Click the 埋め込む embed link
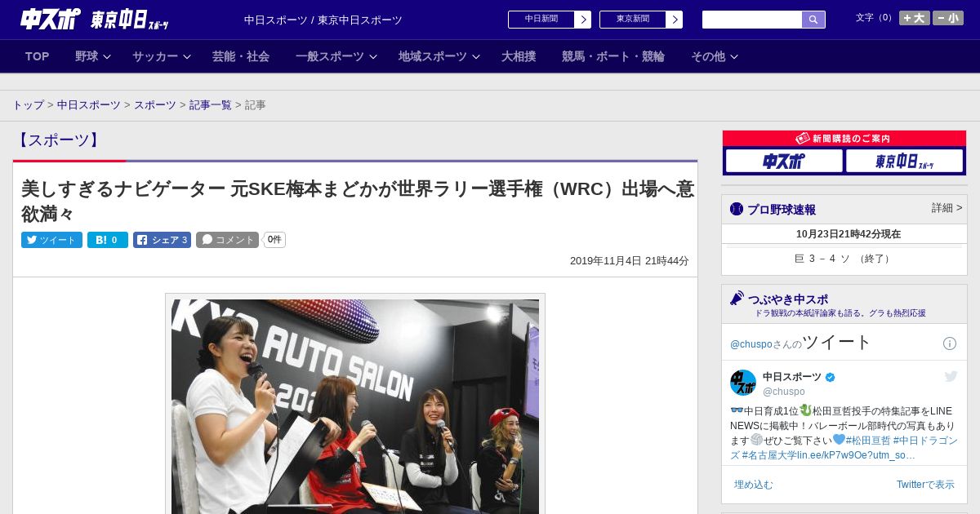This screenshot has height=514, width=980. tap(753, 485)
